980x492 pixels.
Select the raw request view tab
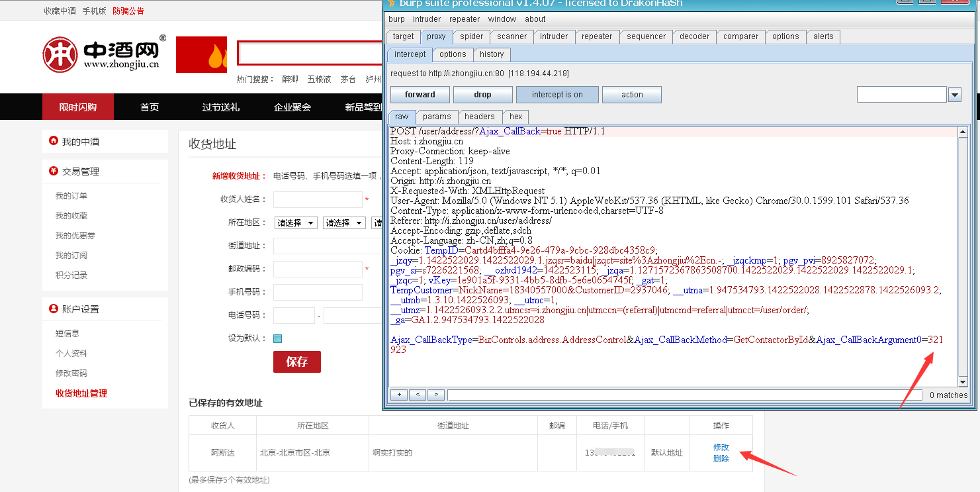[x=402, y=116]
